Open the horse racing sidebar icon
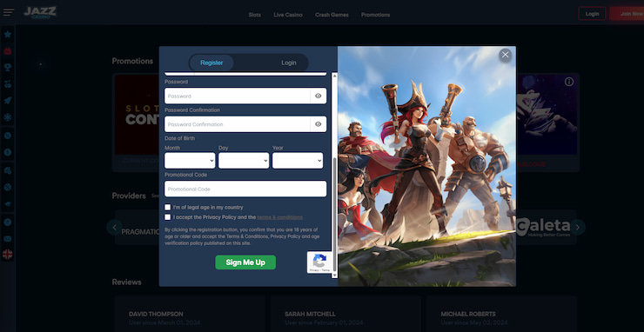644x332 pixels. 7,204
